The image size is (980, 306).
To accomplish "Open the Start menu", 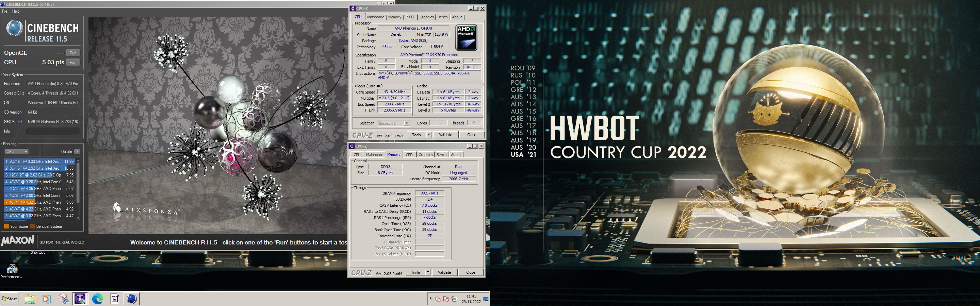I will click(x=10, y=299).
